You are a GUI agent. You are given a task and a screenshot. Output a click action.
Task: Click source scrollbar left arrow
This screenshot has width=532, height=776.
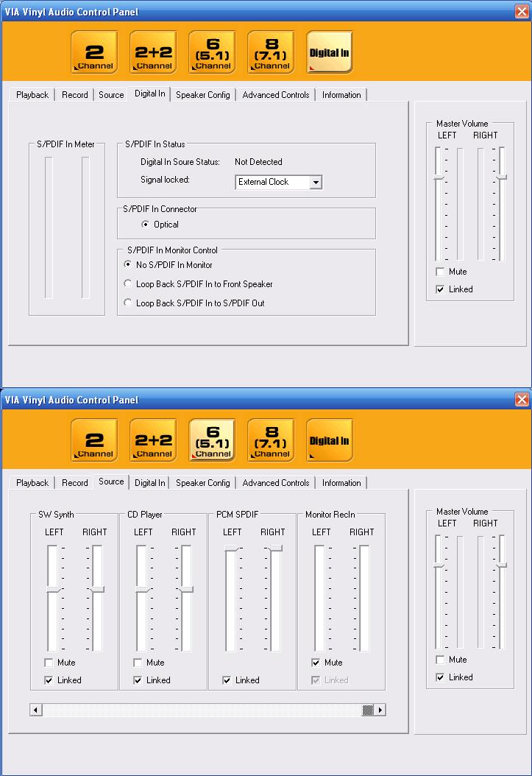(35, 710)
